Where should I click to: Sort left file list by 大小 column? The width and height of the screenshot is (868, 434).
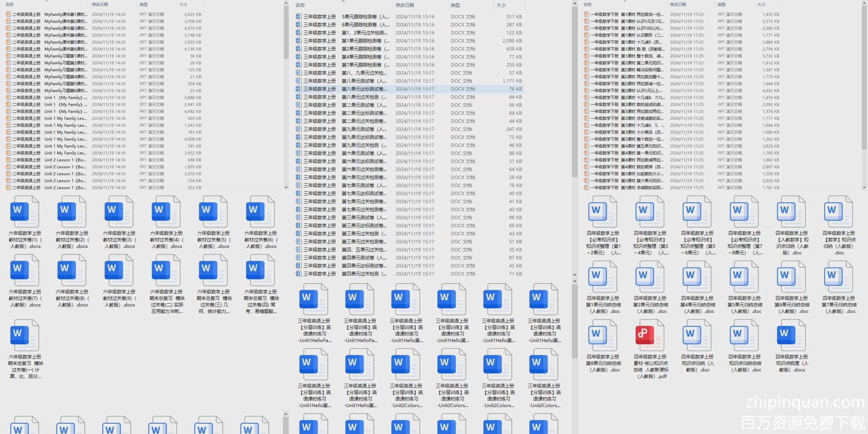tap(183, 4)
